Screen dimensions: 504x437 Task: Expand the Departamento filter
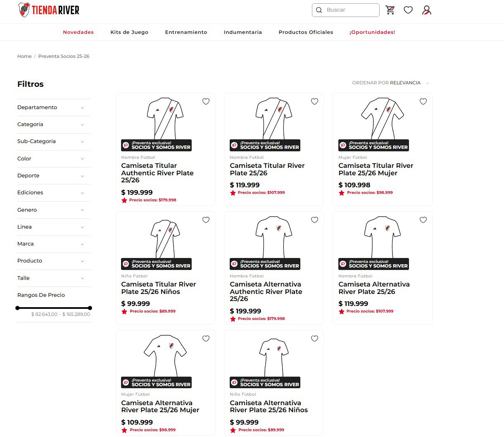click(54, 107)
